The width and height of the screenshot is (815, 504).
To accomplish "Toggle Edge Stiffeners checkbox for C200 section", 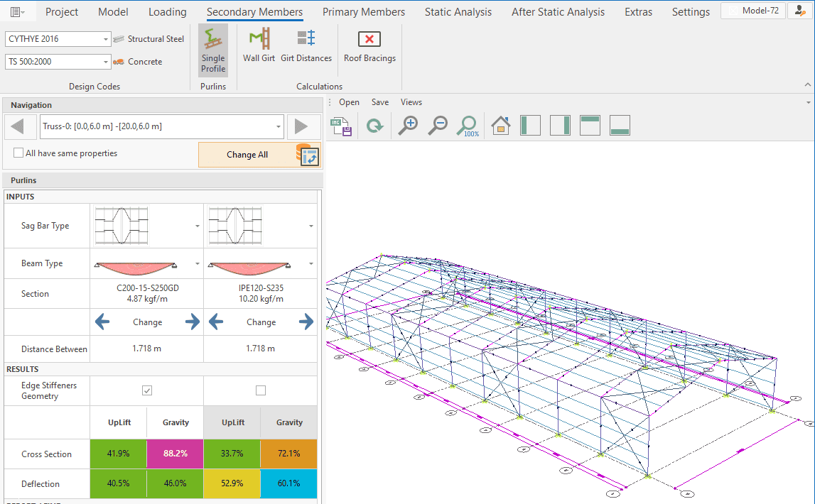I will tap(147, 390).
